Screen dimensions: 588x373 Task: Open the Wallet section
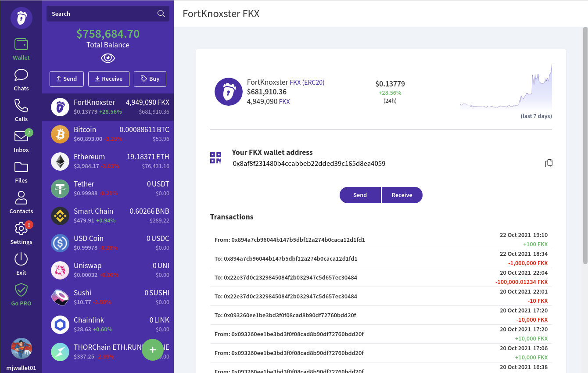(x=21, y=49)
